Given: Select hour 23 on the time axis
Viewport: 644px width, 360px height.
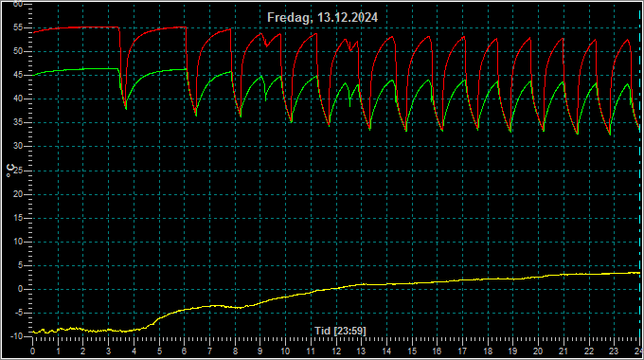Looking at the screenshot, I should pyautogui.click(x=614, y=351).
